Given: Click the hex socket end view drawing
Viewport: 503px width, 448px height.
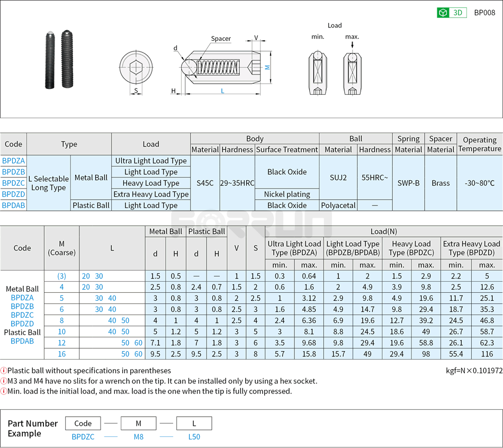Looking at the screenshot, I should (x=136, y=66).
